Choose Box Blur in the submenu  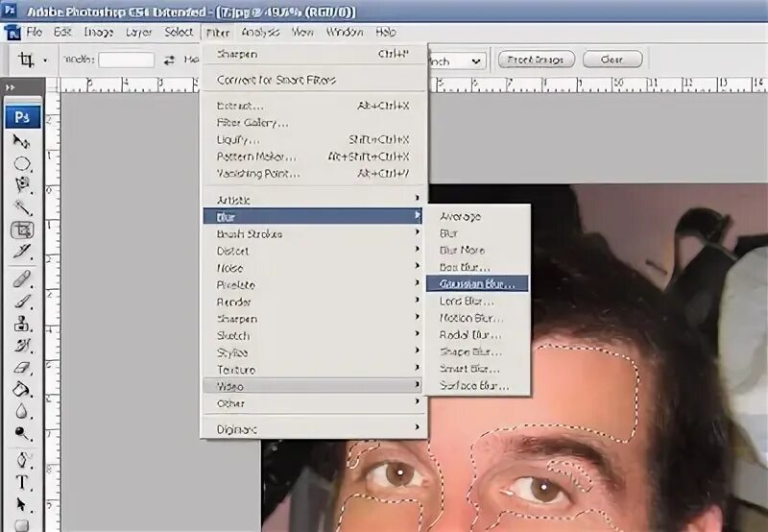pyautogui.click(x=477, y=267)
